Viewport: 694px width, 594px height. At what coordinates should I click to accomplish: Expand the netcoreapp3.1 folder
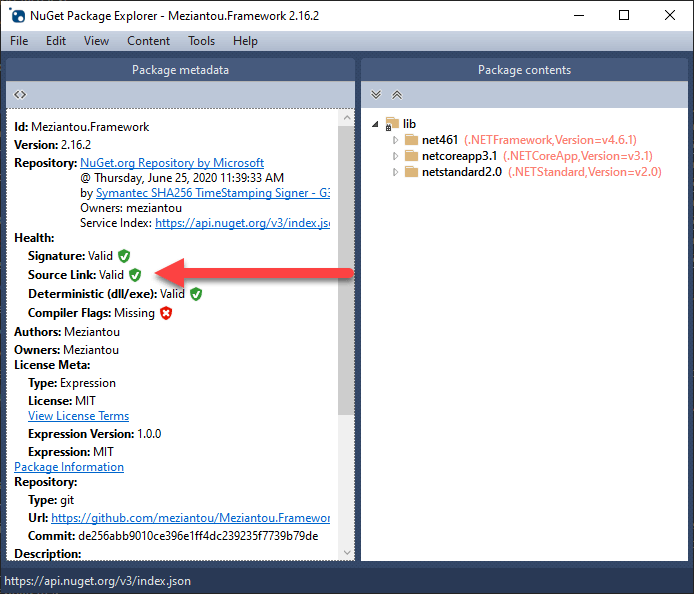point(396,157)
